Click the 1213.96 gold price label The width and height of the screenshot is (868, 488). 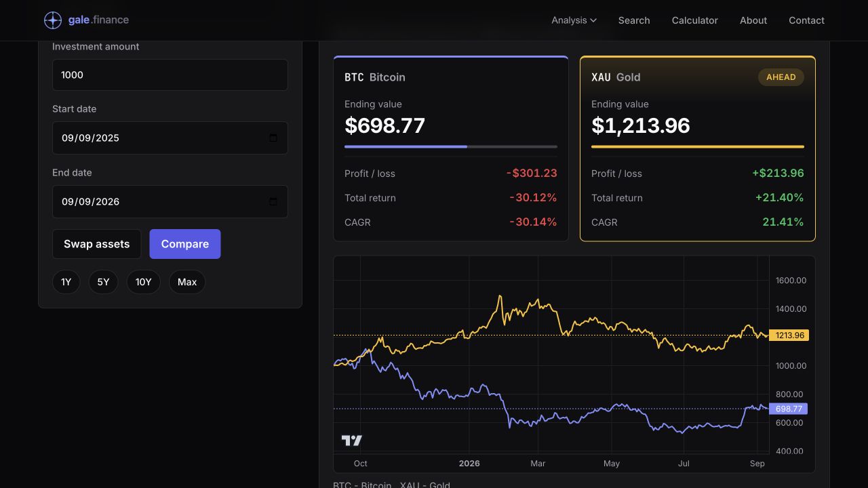[789, 335]
